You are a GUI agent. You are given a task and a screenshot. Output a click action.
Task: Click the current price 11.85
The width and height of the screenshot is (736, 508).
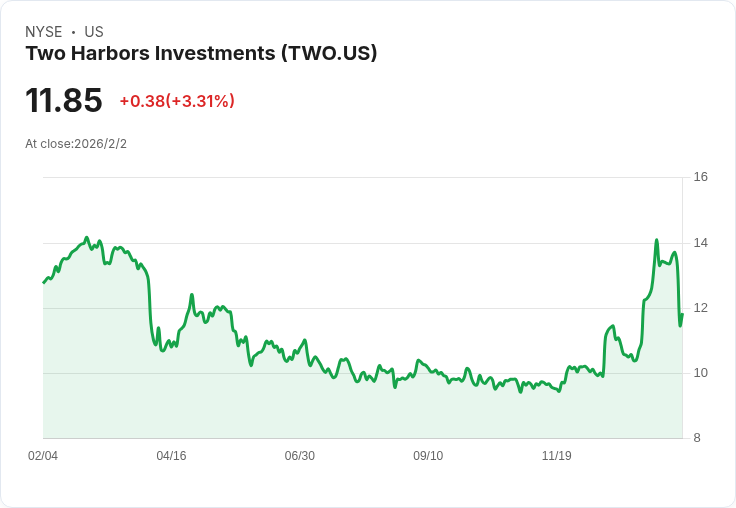[64, 101]
